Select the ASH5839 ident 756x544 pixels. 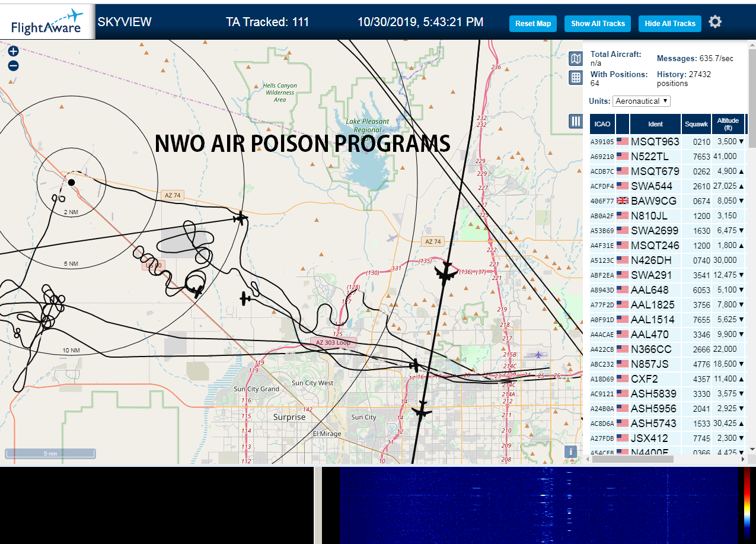654,393
